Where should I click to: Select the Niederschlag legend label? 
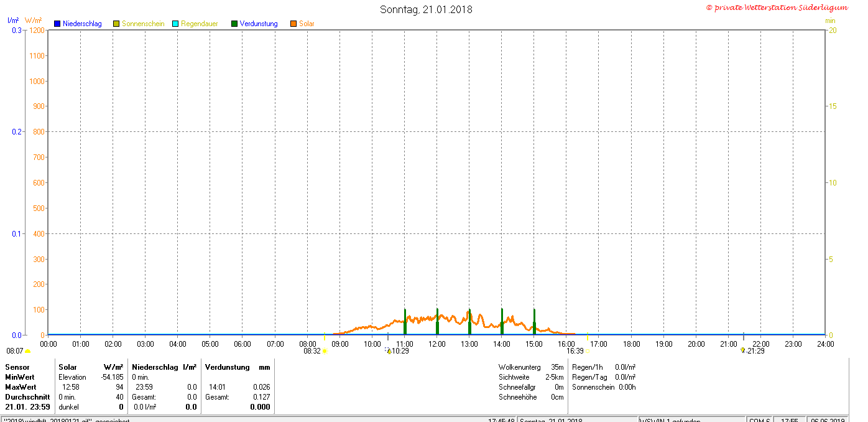(x=82, y=24)
